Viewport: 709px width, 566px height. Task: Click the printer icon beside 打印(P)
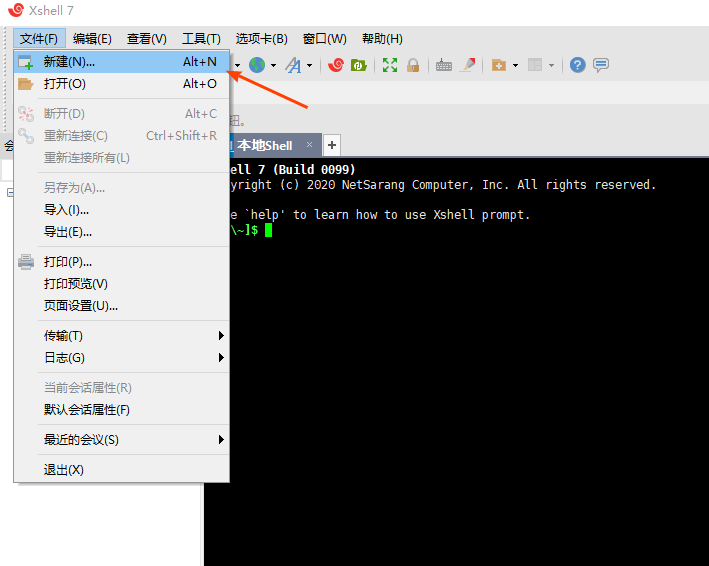pyautogui.click(x=26, y=262)
